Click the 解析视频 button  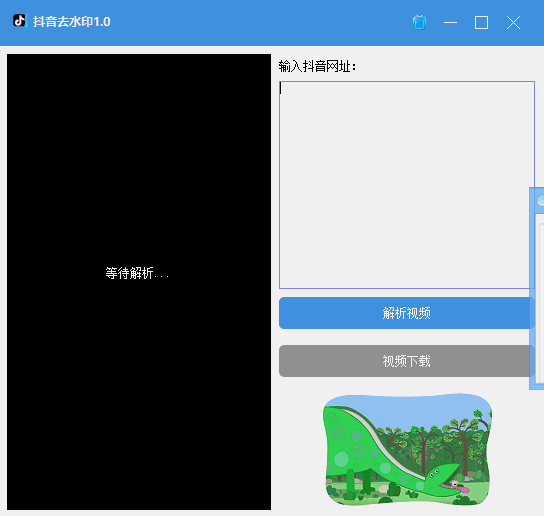coord(407,313)
